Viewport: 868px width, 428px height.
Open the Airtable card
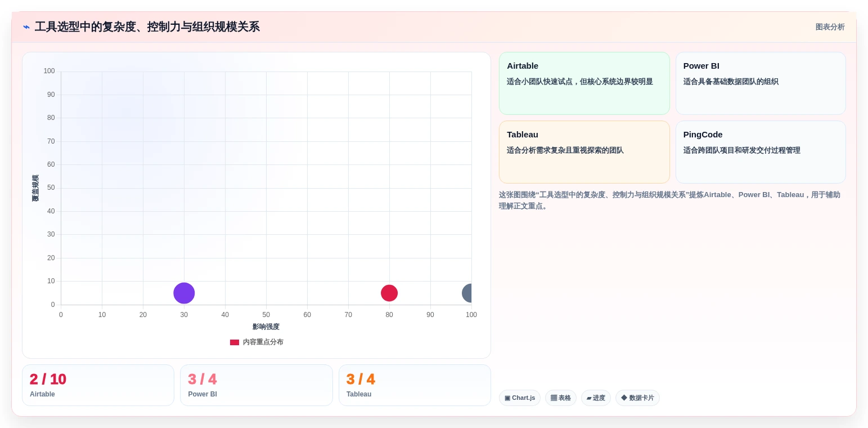click(584, 83)
